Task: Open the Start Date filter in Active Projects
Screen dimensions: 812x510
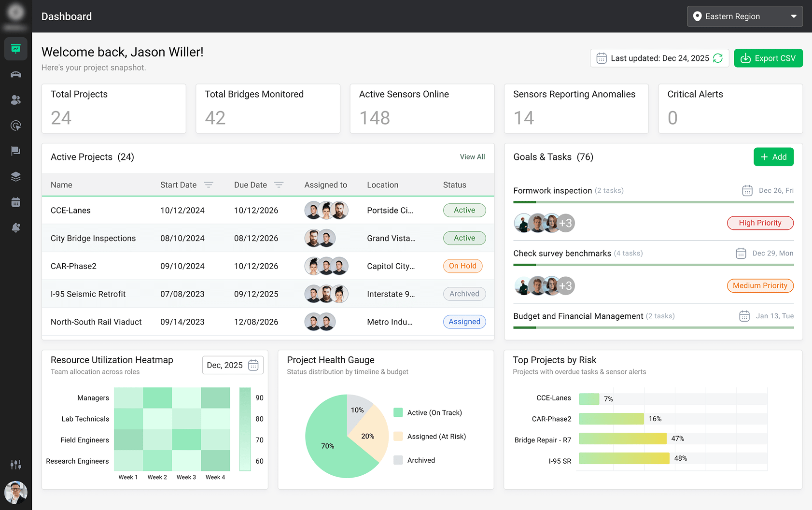Action: [209, 184]
